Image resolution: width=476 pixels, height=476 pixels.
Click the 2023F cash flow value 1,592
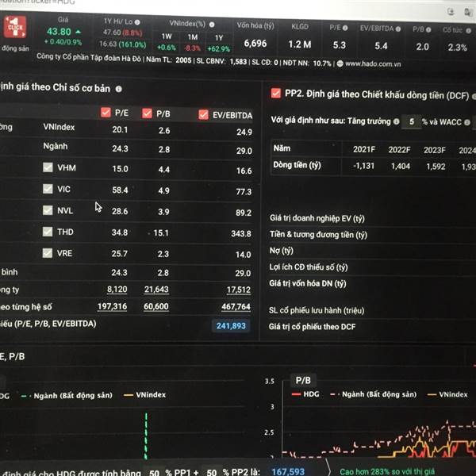coord(436,167)
